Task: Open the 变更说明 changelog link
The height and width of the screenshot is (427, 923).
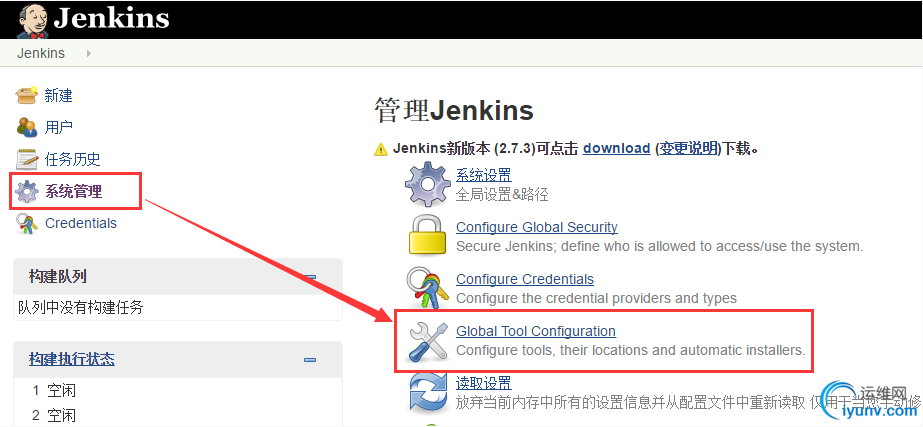Action: pos(688,148)
